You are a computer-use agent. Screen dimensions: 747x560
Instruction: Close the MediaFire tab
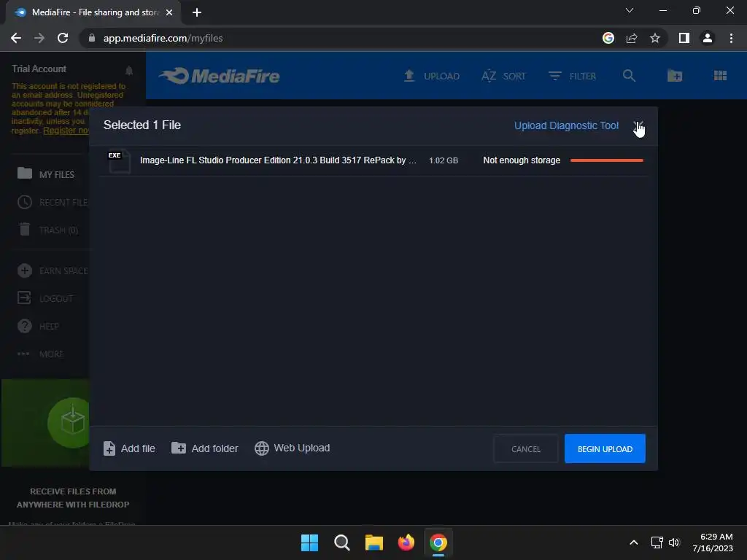point(169,12)
